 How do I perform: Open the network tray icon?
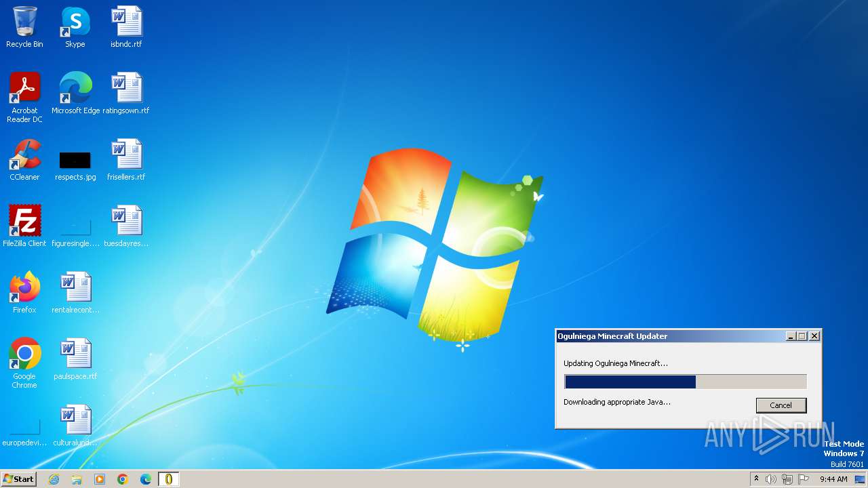(787, 479)
